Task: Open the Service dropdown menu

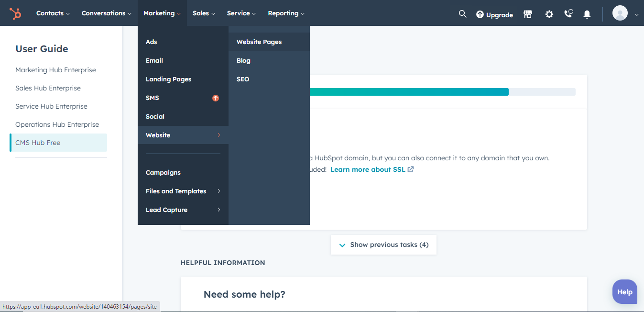Action: [x=241, y=13]
